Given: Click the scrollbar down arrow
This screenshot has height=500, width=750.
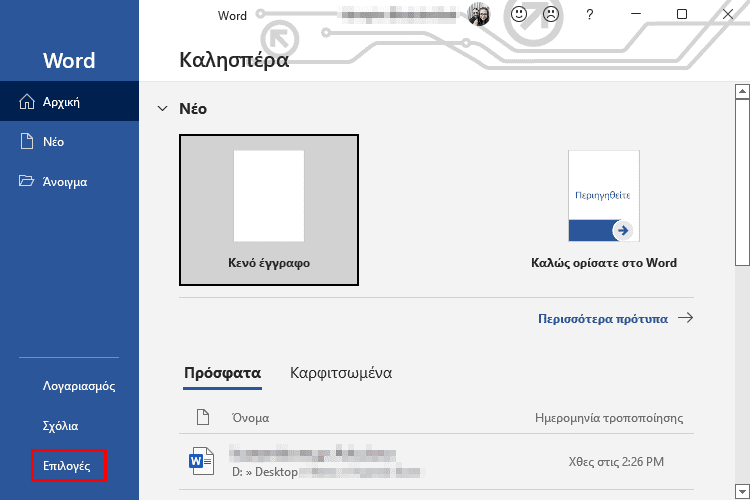Looking at the screenshot, I should (x=742, y=491).
